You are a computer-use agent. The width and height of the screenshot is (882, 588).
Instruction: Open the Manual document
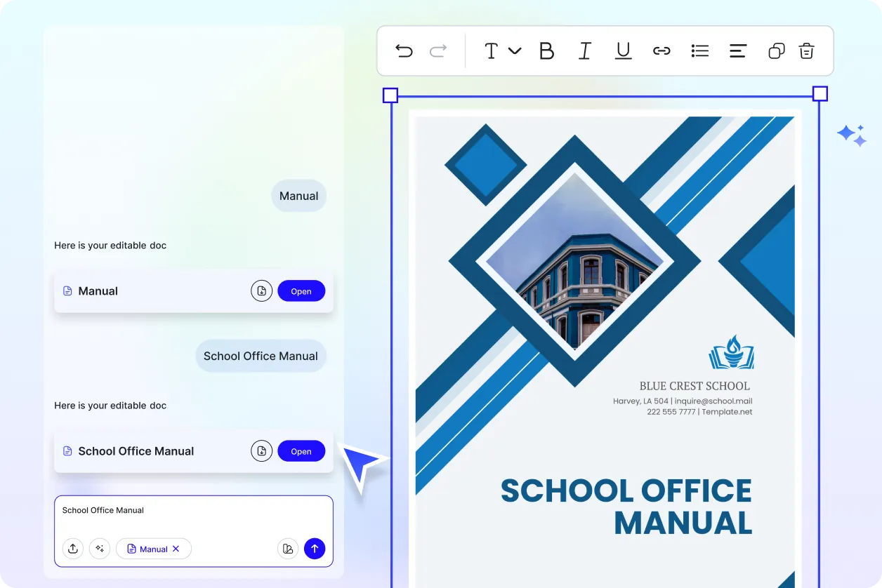tap(301, 291)
